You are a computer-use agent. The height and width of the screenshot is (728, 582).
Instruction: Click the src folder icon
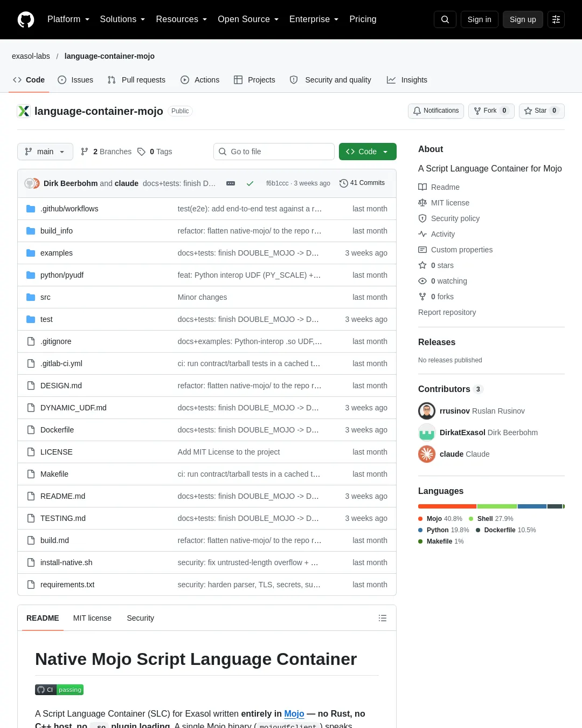31,297
